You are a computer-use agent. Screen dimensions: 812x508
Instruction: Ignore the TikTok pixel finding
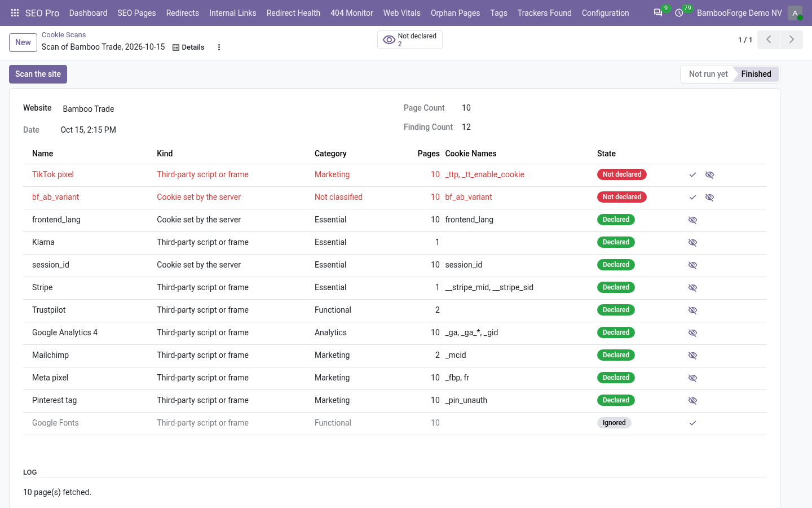tap(709, 175)
